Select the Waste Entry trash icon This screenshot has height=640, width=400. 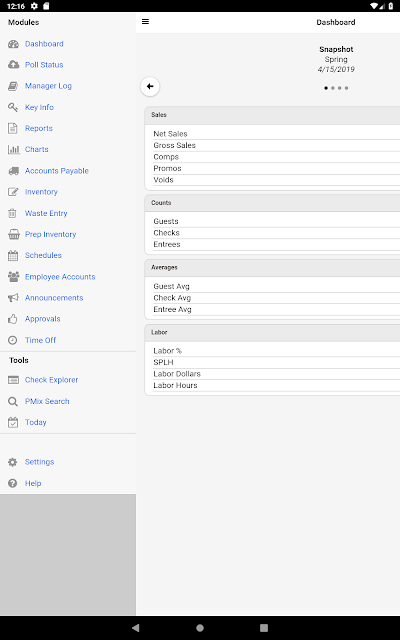click(x=13, y=213)
